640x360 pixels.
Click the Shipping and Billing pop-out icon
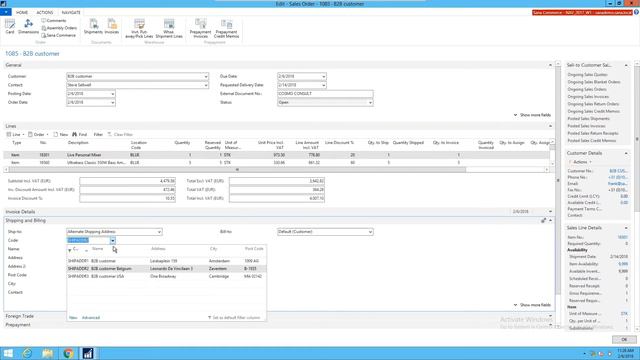click(x=543, y=220)
